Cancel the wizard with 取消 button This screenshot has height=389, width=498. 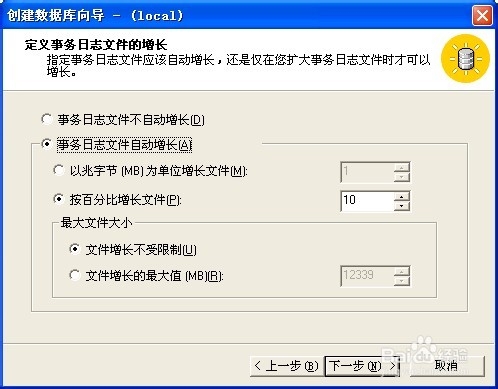447,366
